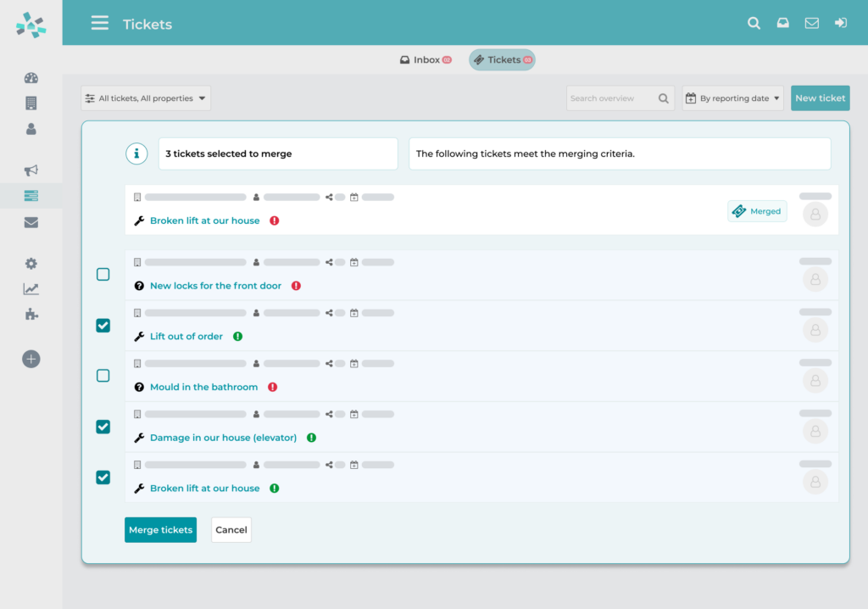Click the inbox tray icon in the header
Image resolution: width=868 pixels, height=609 pixels.
(x=782, y=23)
